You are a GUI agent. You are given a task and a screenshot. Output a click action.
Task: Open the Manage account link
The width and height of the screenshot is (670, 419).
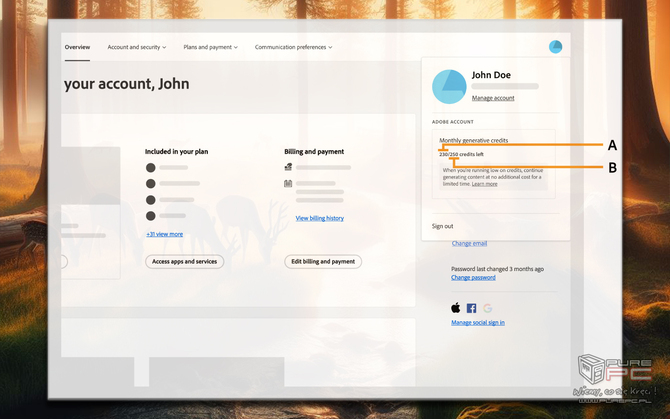[x=493, y=98]
